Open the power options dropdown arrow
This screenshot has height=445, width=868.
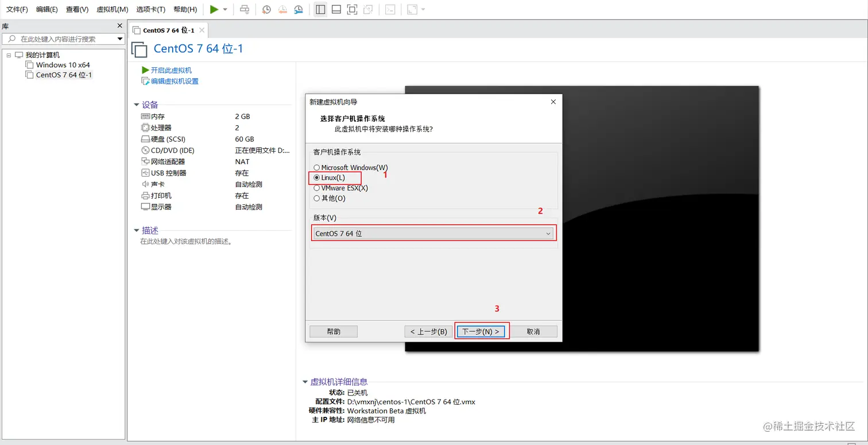[225, 9]
